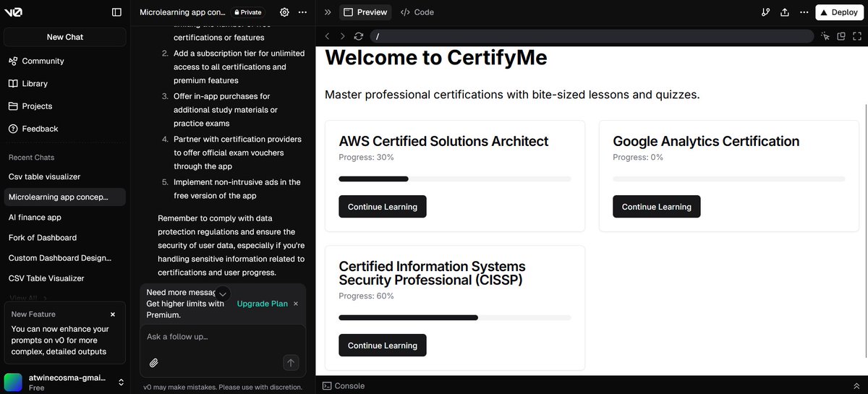
Task: Open the chat header three-dot menu
Action: [302, 12]
